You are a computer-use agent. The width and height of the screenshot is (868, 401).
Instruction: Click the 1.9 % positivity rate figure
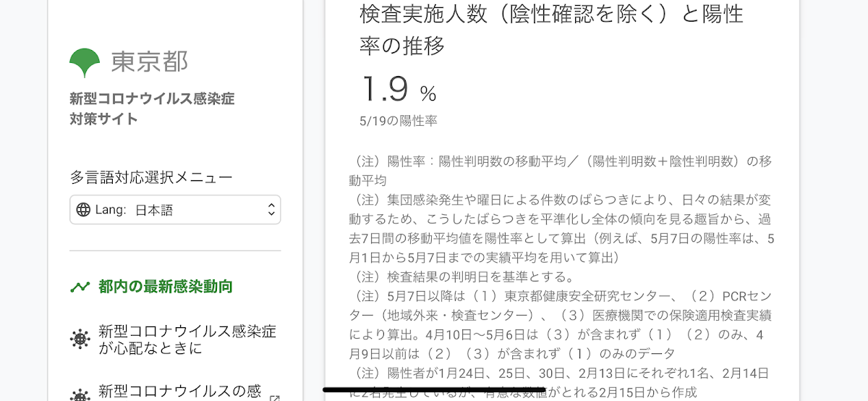click(x=399, y=90)
